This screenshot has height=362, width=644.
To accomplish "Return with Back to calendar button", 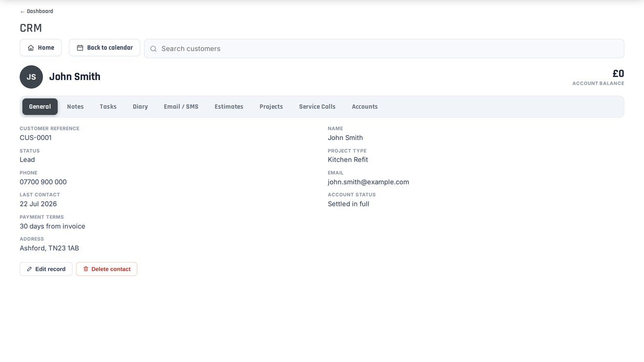I will click(x=104, y=48).
